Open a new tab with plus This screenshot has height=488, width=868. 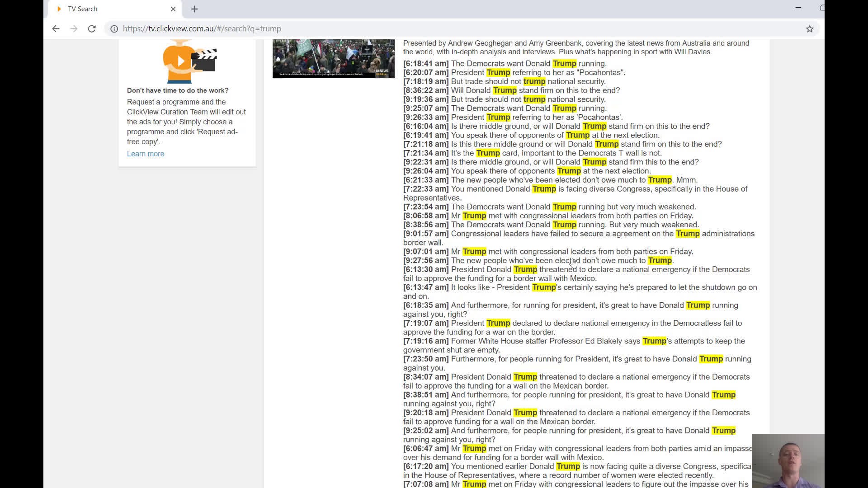pos(194,9)
